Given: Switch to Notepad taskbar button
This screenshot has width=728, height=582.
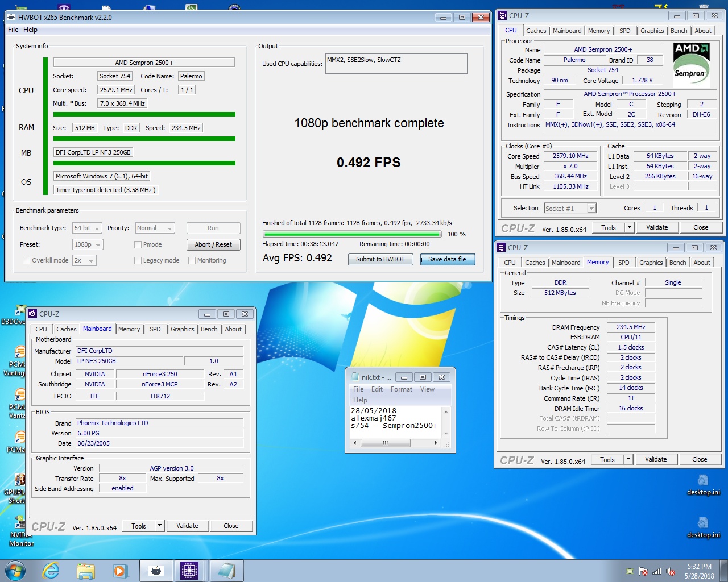Looking at the screenshot, I should (226, 571).
